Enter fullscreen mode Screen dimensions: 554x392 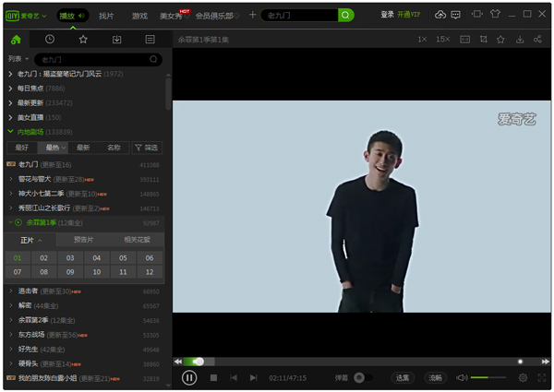click(x=542, y=378)
